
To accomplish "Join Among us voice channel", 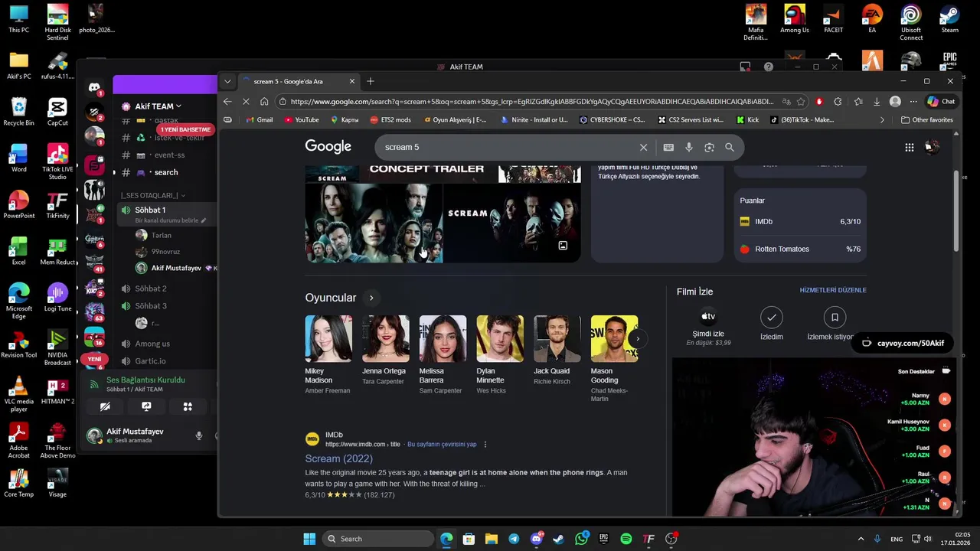I will point(152,344).
